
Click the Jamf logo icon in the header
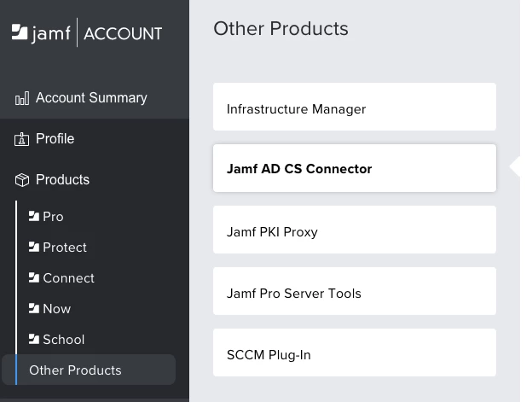pyautogui.click(x=20, y=32)
